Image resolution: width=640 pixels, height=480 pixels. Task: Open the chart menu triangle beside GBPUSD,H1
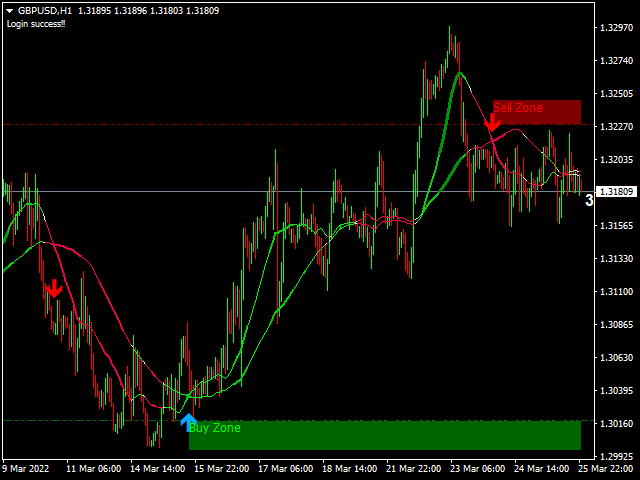coord(10,11)
